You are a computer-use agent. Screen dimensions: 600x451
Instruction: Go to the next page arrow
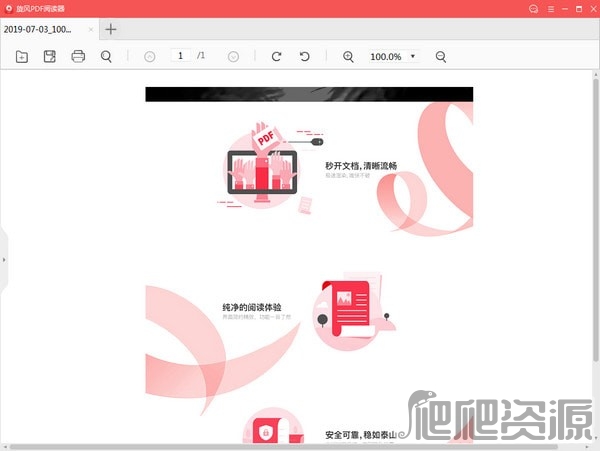(x=233, y=57)
